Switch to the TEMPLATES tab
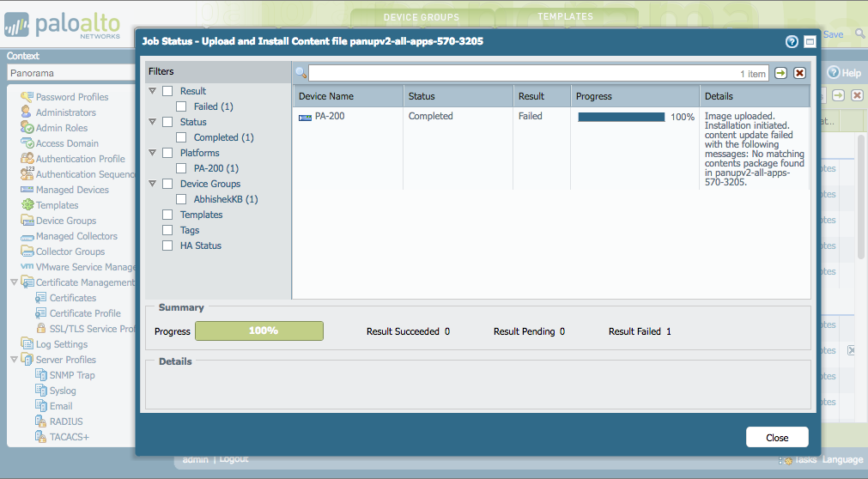Viewport: 868px width, 479px height. [565, 16]
